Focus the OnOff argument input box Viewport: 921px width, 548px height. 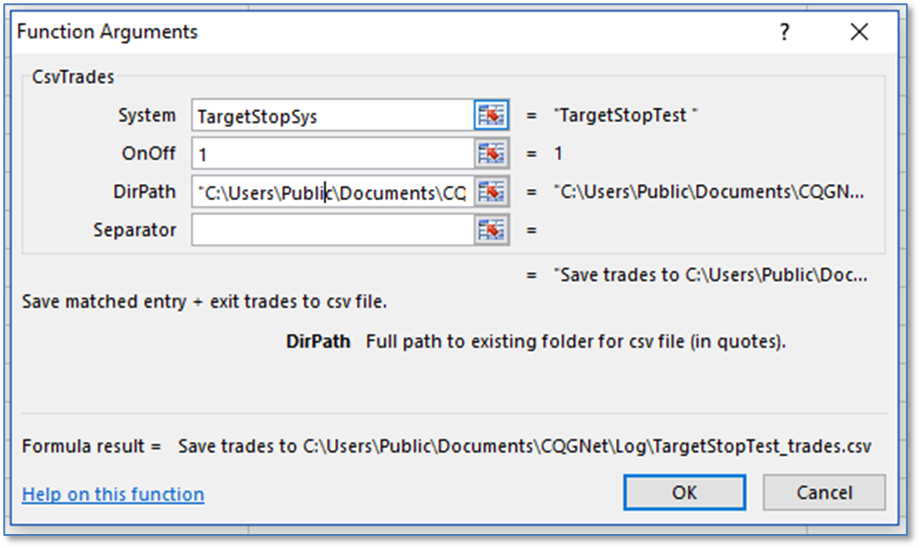click(330, 153)
